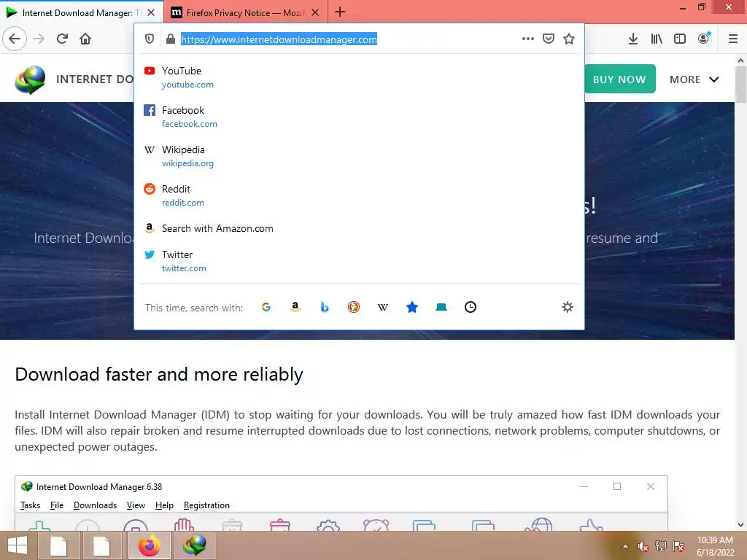Open the network tray icon

(661, 546)
